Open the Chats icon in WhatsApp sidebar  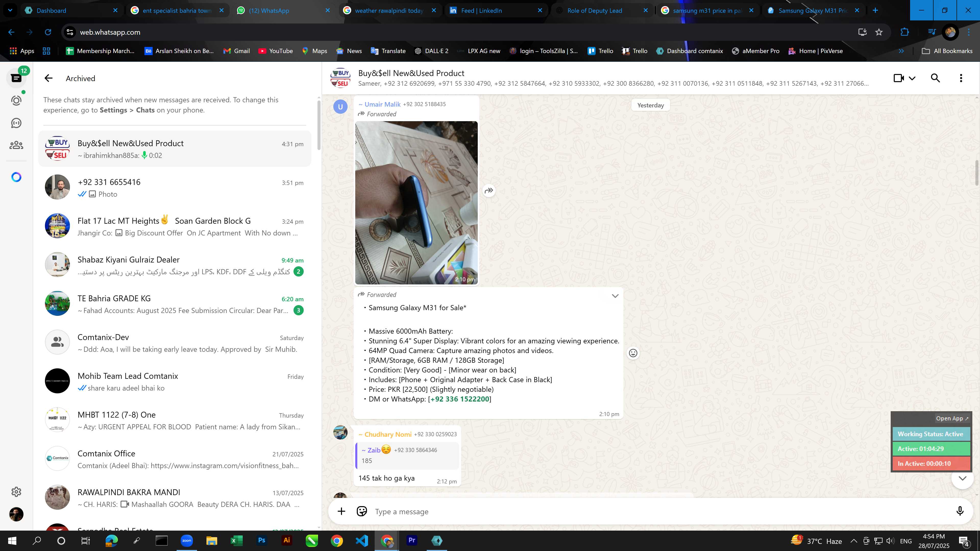tap(16, 78)
